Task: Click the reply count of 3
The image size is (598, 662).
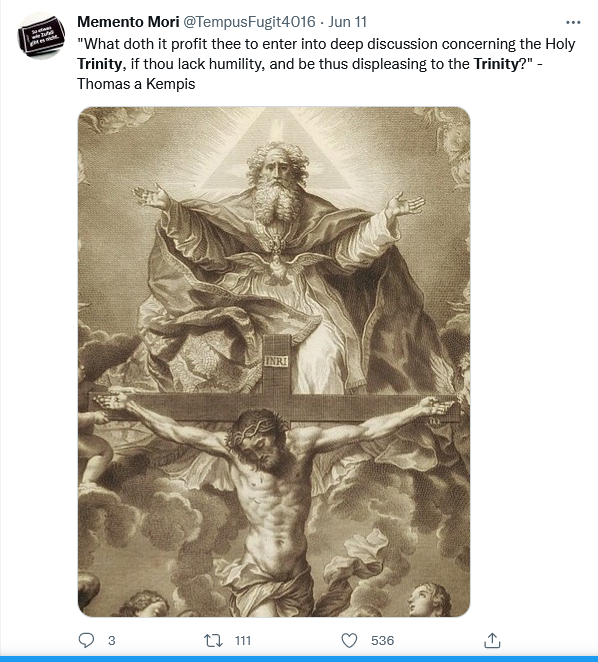Action: point(111,640)
